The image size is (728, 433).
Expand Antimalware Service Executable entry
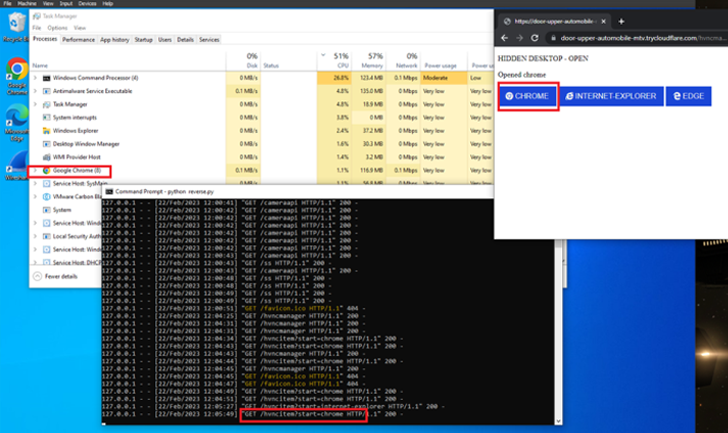36,90
